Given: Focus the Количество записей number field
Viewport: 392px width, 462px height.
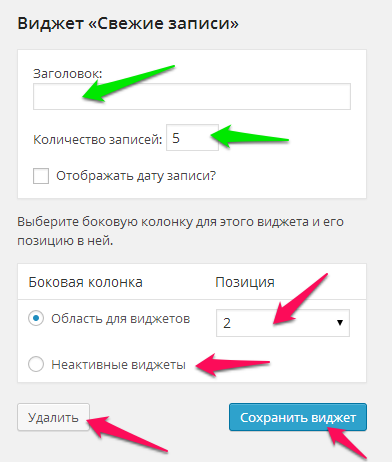Looking at the screenshot, I should 192,138.
